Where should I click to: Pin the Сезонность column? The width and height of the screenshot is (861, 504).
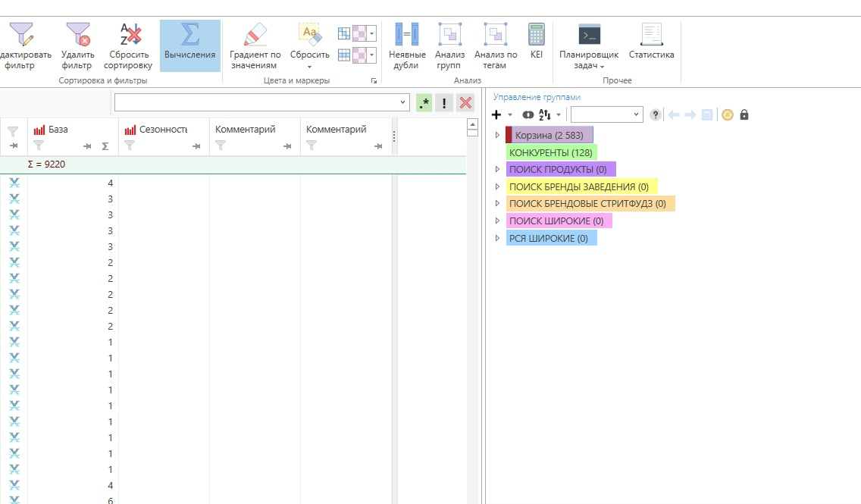click(x=196, y=146)
